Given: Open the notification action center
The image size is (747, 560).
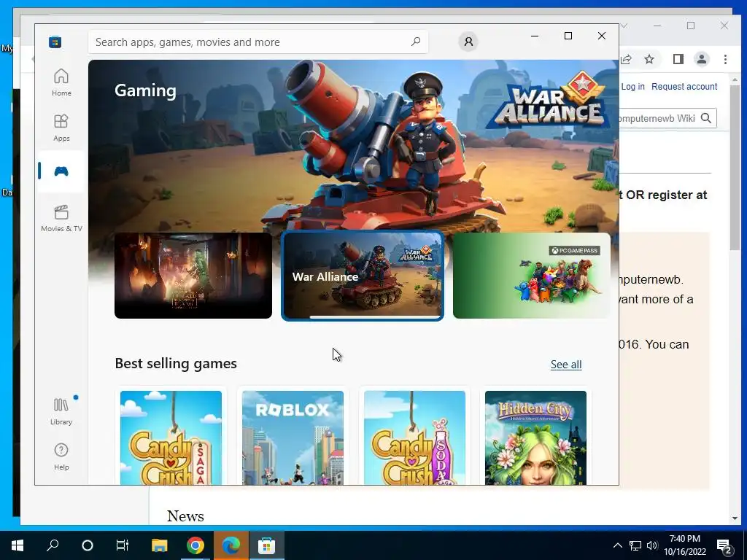Looking at the screenshot, I should pos(724,545).
